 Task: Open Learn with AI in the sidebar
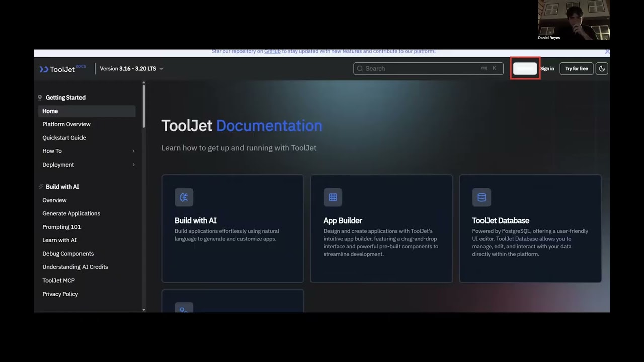click(x=59, y=240)
